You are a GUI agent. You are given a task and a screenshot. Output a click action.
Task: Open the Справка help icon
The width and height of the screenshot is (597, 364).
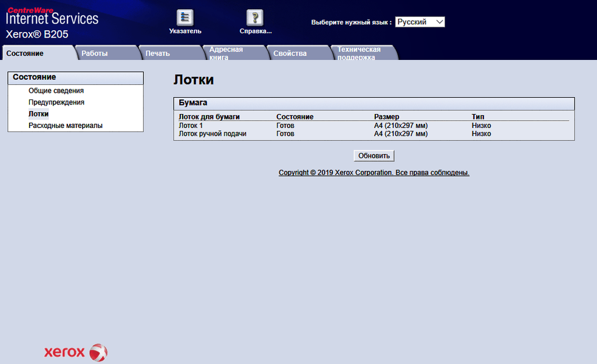(254, 18)
